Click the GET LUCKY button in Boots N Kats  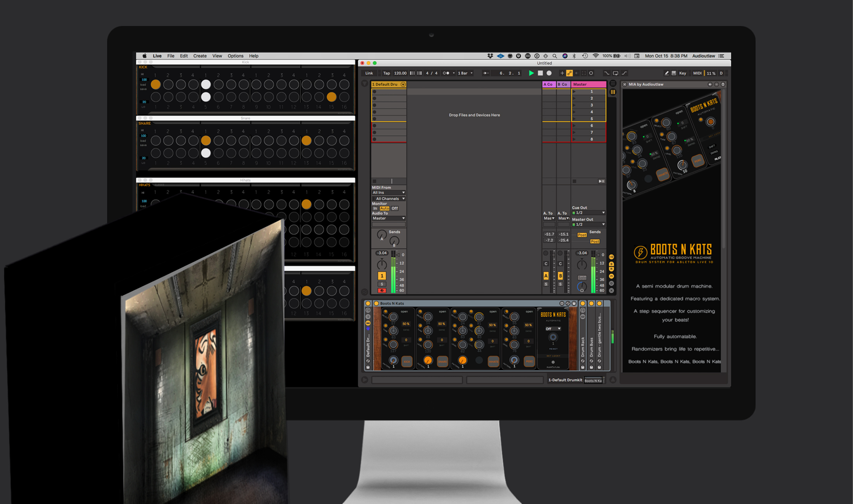coord(553,356)
